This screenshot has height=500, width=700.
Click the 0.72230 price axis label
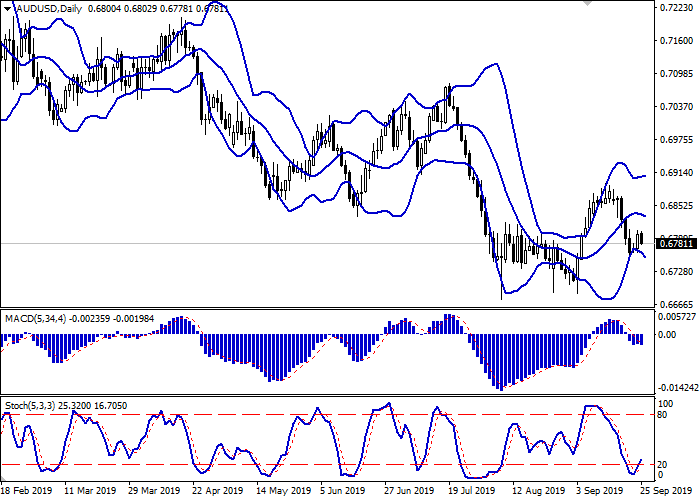click(674, 8)
